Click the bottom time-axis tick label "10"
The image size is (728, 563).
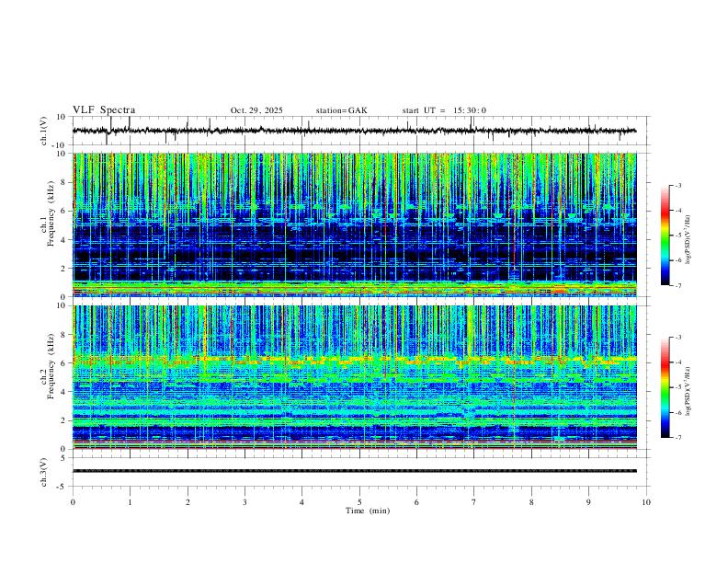[x=646, y=502]
